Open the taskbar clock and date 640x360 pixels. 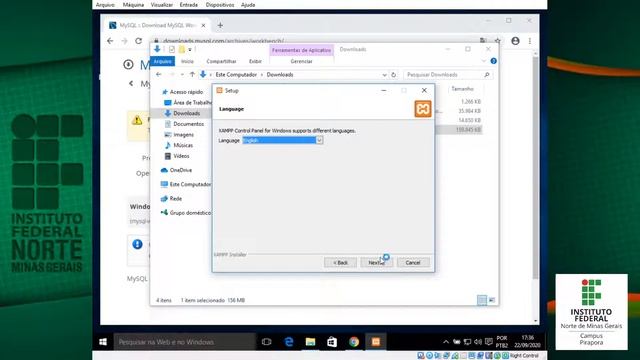[527, 342]
